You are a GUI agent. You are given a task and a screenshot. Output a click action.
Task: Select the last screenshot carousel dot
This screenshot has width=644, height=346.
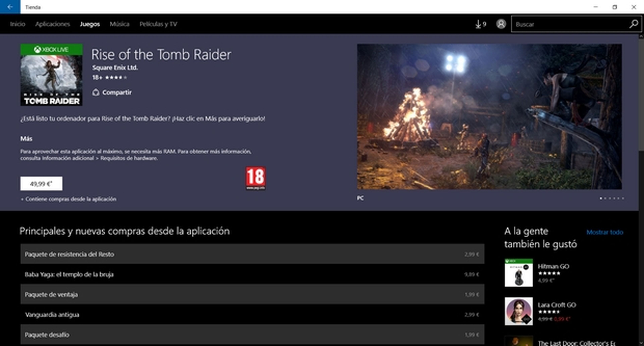pyautogui.click(x=623, y=198)
